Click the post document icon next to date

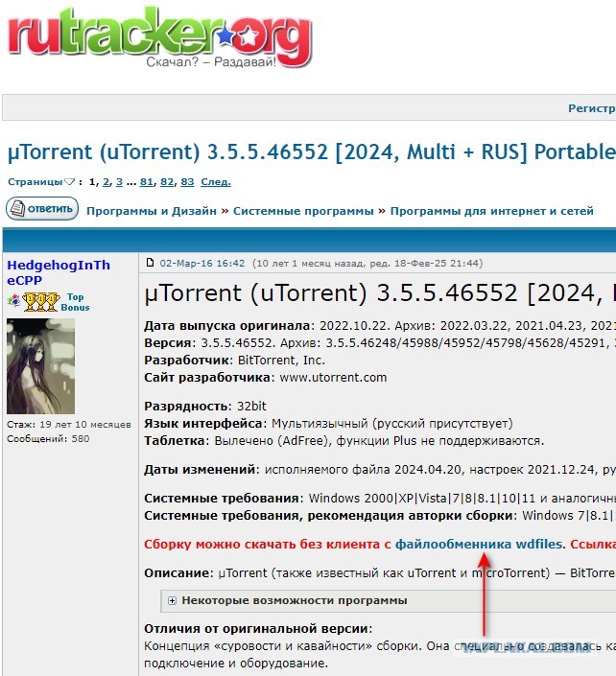pyautogui.click(x=150, y=263)
